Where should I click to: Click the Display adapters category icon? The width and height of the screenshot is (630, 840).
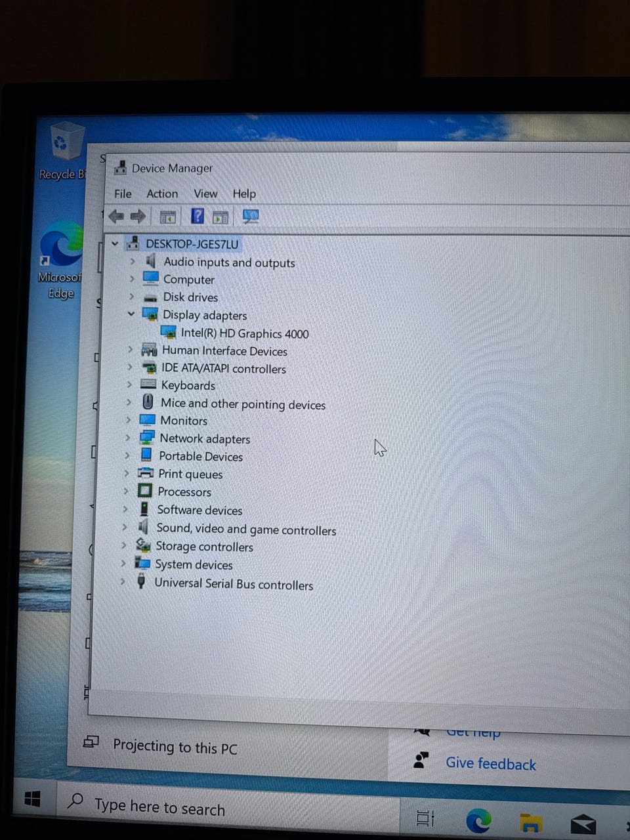150,314
